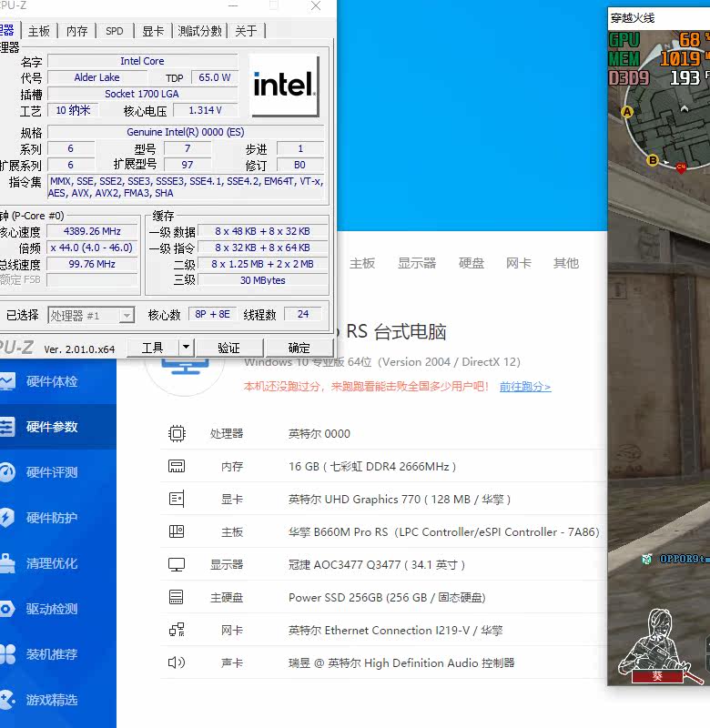Image resolution: width=710 pixels, height=728 pixels.
Task: Open 驱动检测 from the sidebar
Action: 51,609
